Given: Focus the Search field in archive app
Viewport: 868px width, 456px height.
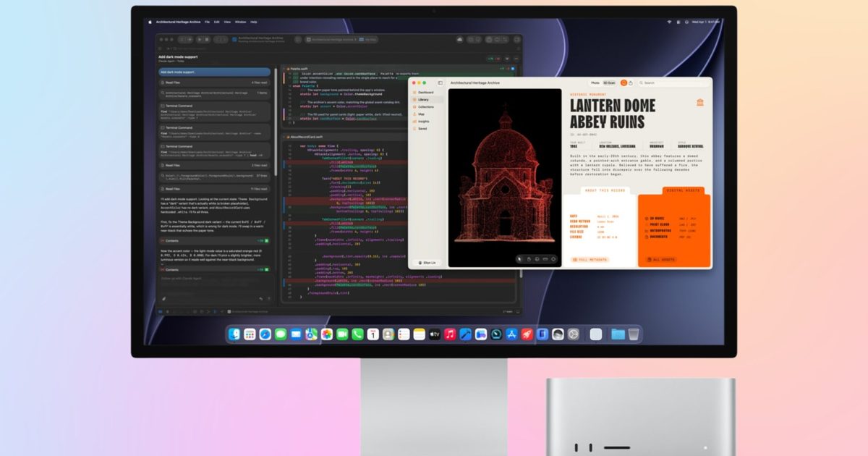Looking at the screenshot, I should tap(673, 83).
